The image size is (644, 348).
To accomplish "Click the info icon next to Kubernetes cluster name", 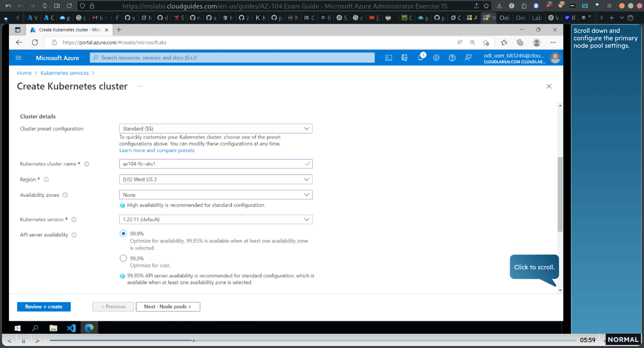I will [87, 164].
